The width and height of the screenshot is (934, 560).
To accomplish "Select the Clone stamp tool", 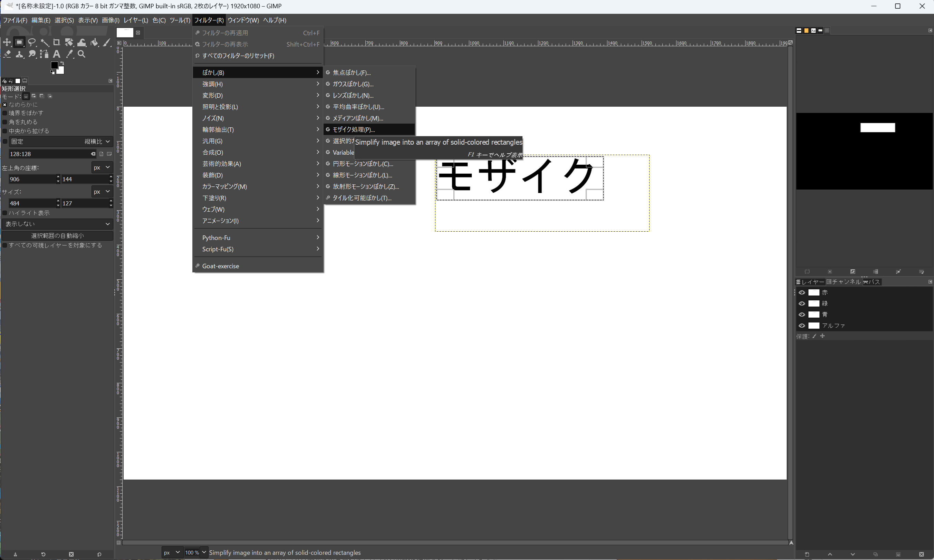I will 19,54.
